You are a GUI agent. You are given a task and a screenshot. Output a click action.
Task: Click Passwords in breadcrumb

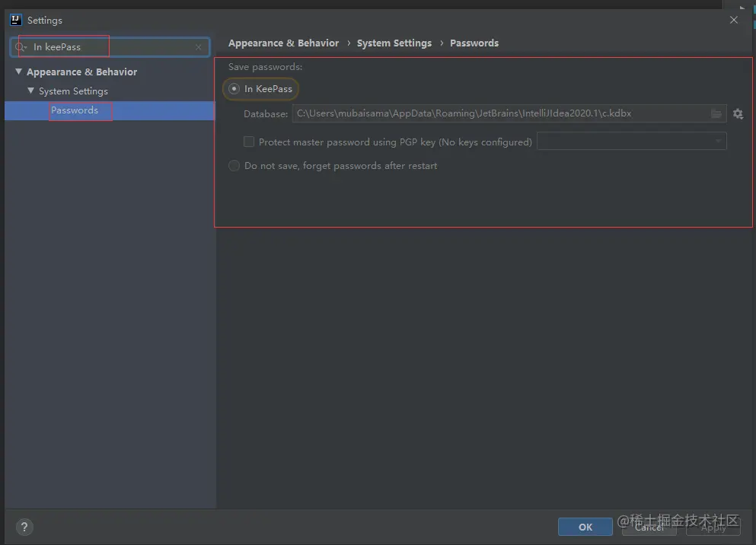click(474, 43)
